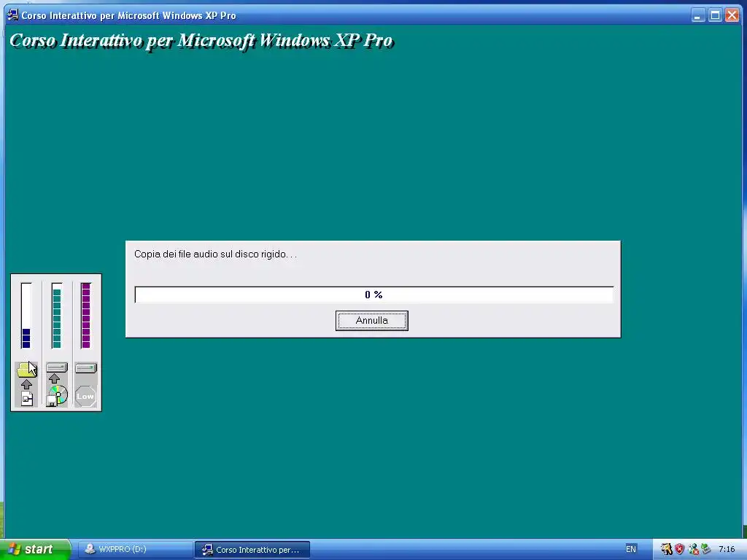The height and width of the screenshot is (560, 747).
Task: Click the arrow above the CD icon
Action: 54,378
